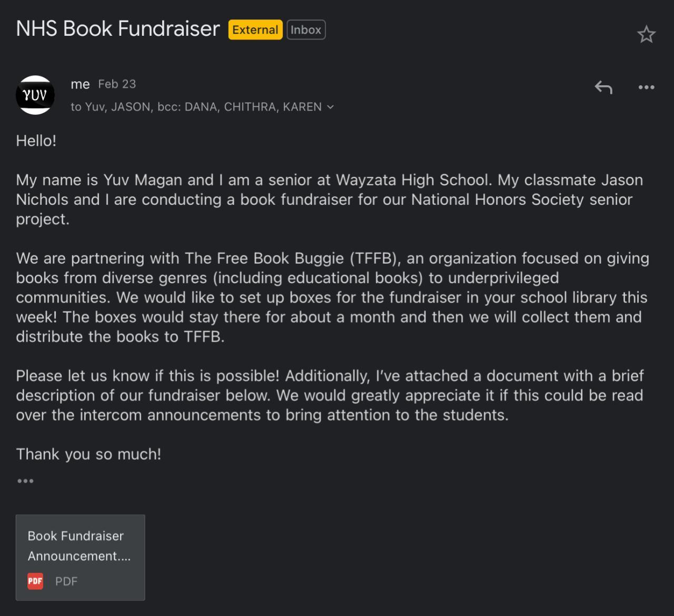Screen dimensions: 674x616
Task: Open the three-dot more options menu
Action: point(646,87)
